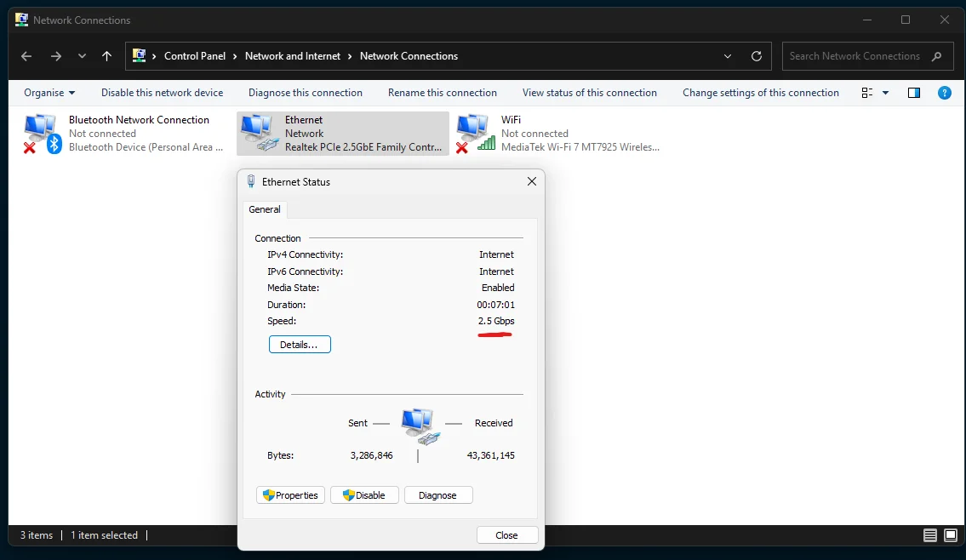Switch to details view in status bar

[930, 535]
